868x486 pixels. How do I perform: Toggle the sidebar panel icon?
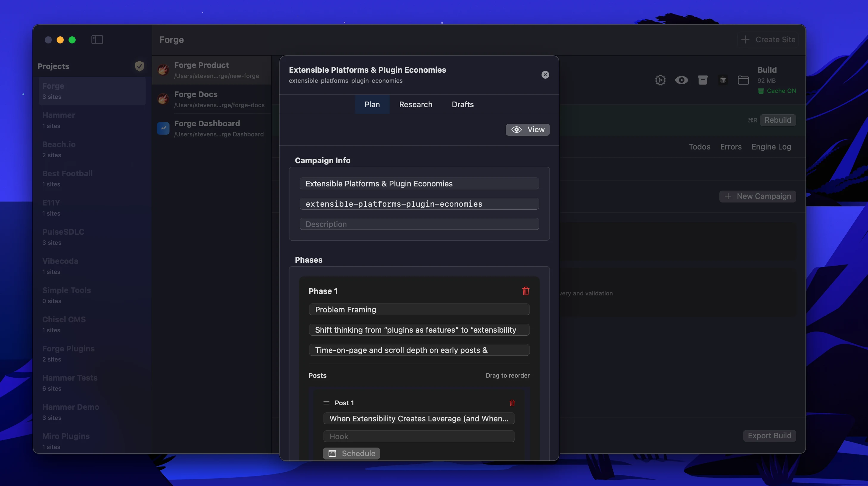coord(97,40)
